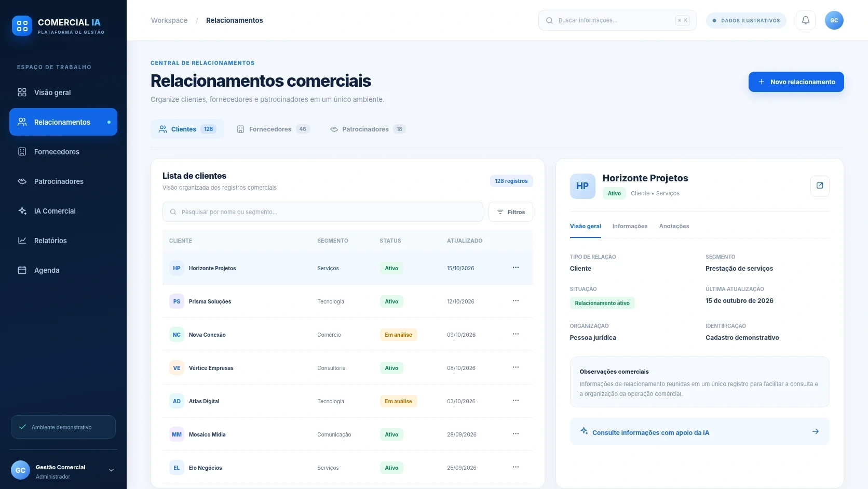
Task: Open Patrocinadores in the sidebar
Action: pos(63,181)
